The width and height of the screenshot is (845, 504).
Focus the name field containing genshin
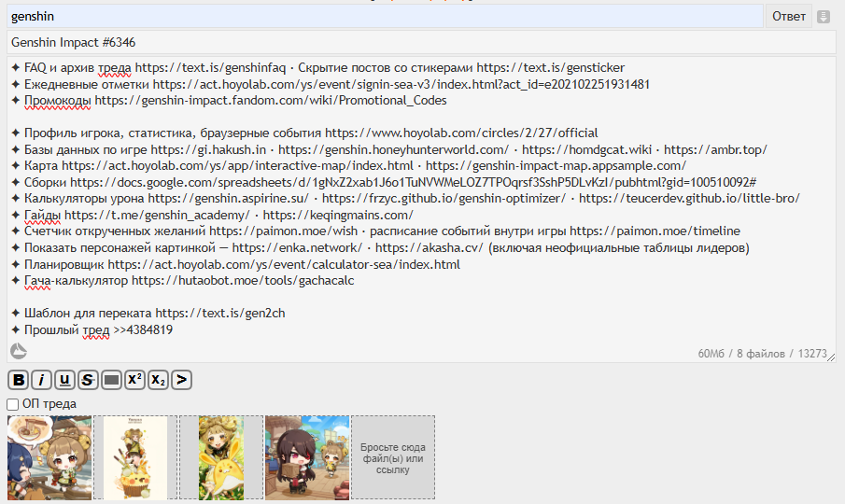click(x=386, y=17)
